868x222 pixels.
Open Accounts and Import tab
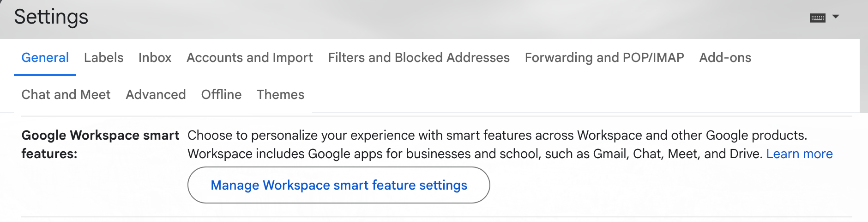(x=249, y=57)
